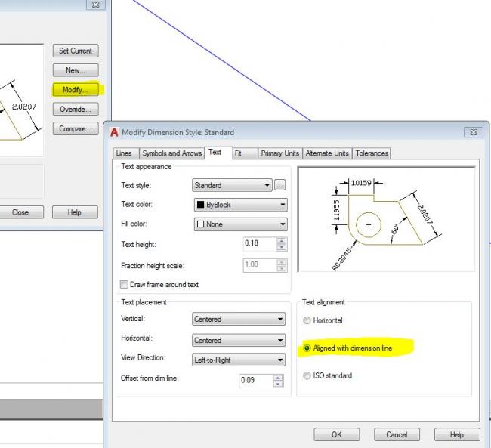Switch to the Fit tab

click(245, 153)
